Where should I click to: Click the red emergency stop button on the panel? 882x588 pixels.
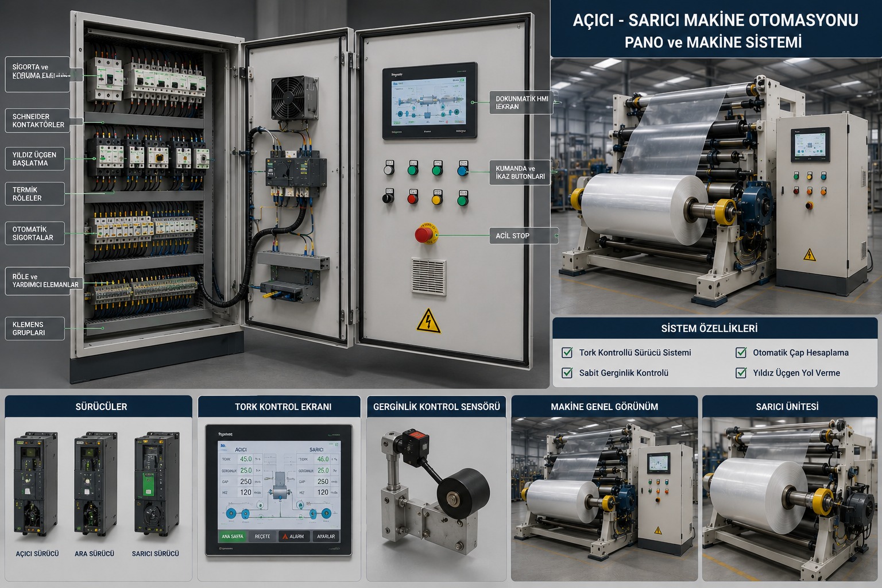tap(425, 234)
